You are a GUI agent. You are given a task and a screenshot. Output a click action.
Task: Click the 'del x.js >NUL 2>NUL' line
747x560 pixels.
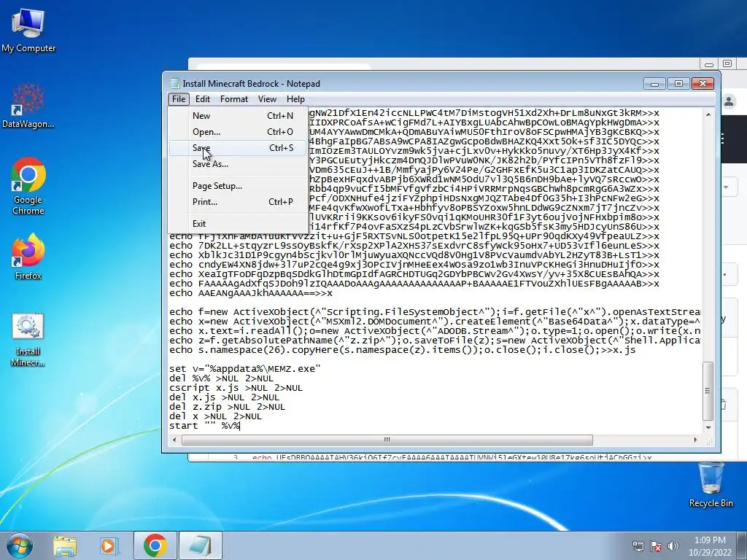point(225,397)
